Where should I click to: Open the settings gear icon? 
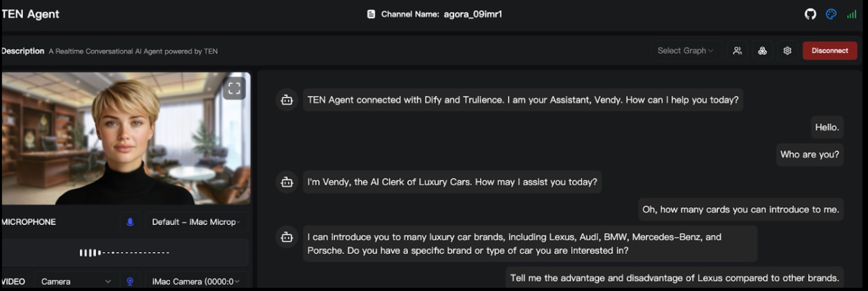coord(788,51)
